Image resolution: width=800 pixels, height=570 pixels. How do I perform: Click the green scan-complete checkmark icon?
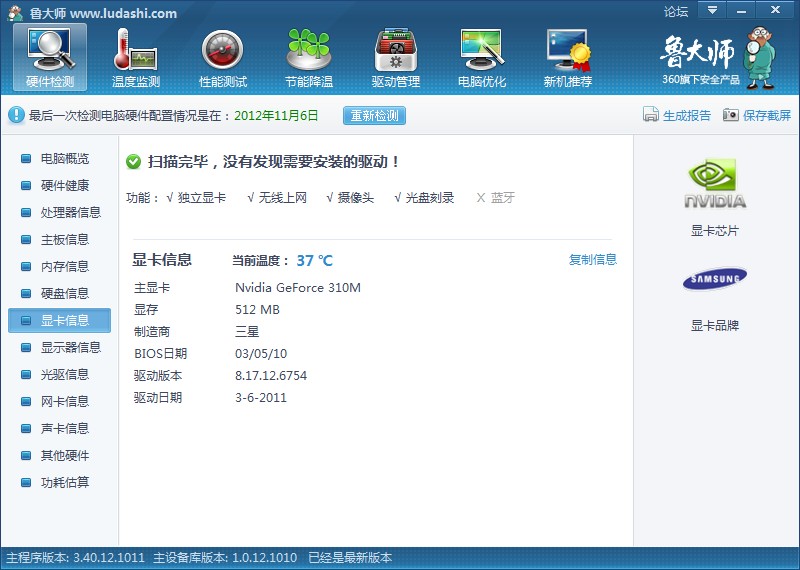pos(133,162)
